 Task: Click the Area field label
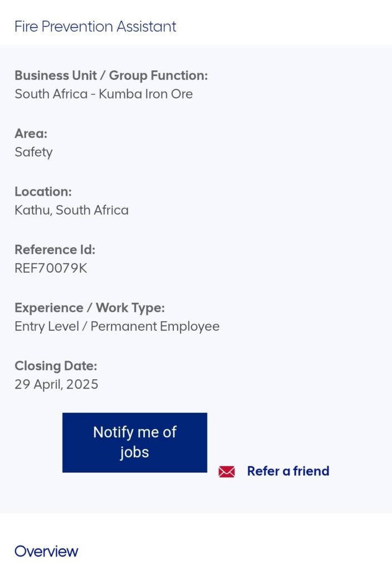click(31, 133)
